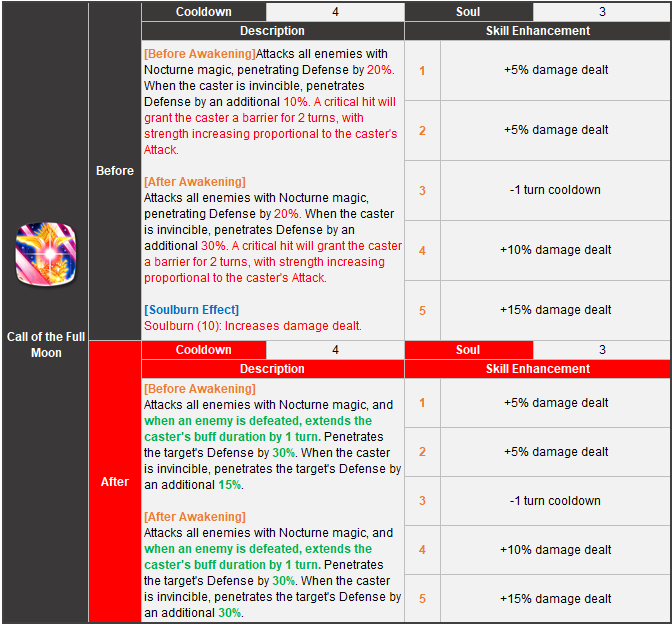
Task: Select the 'Before' row label
Action: click(115, 171)
